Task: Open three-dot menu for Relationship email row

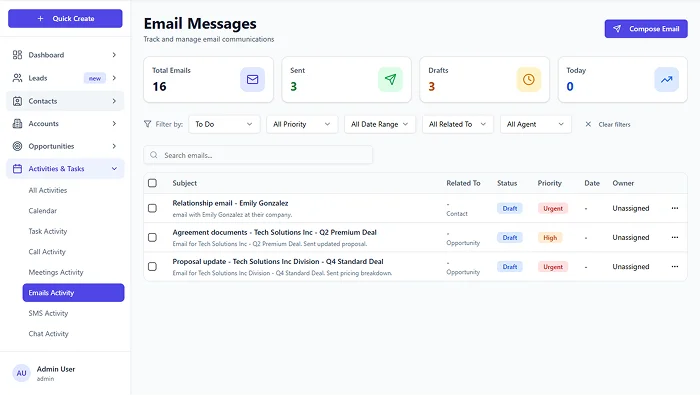Action: coord(674,208)
